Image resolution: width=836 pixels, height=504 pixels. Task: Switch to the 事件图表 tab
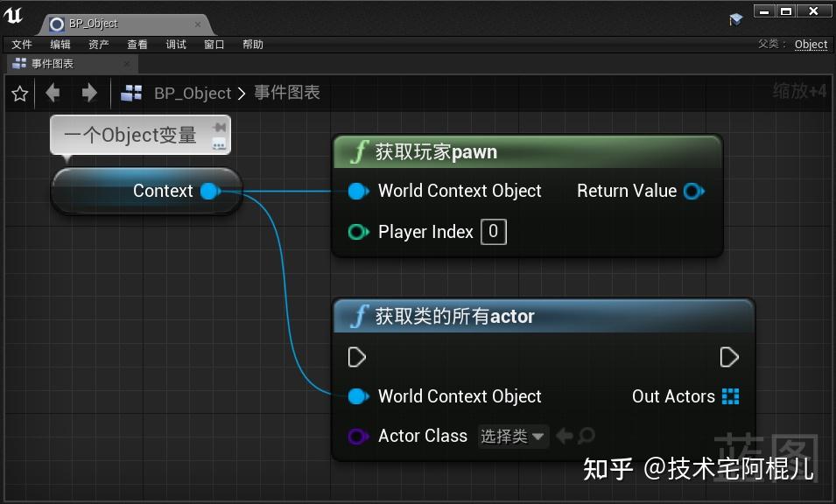coord(51,63)
